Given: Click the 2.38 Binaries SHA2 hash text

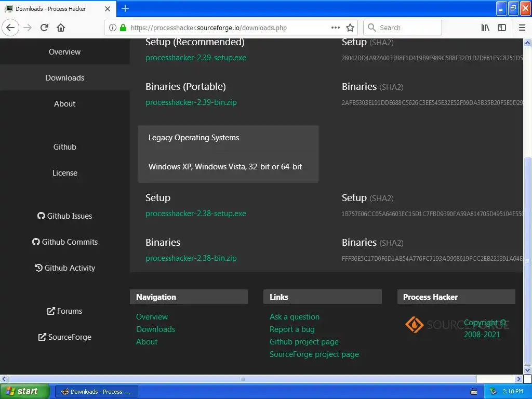Looking at the screenshot, I should 432,259.
